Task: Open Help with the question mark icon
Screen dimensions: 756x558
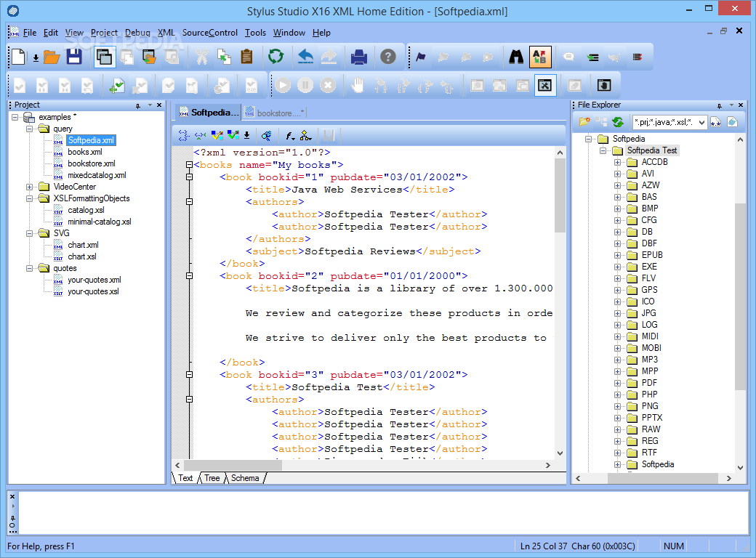Action: point(388,57)
